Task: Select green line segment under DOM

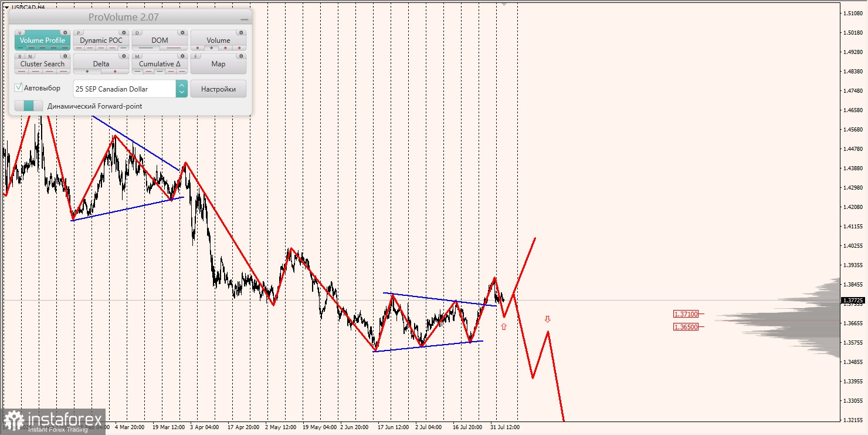Action: pos(146,48)
